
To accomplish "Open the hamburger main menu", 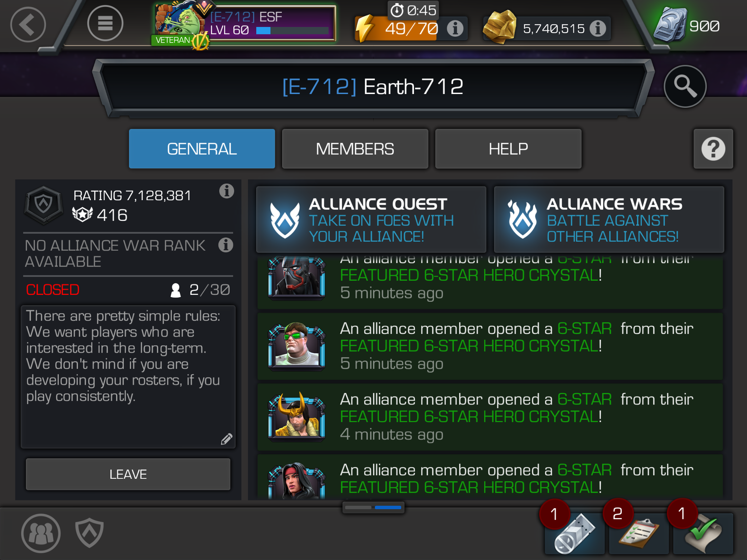I will tap(105, 24).
